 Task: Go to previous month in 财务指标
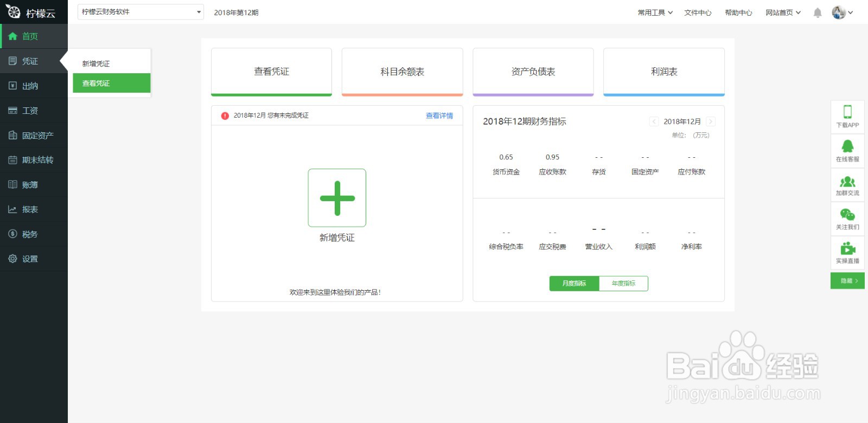tap(654, 121)
